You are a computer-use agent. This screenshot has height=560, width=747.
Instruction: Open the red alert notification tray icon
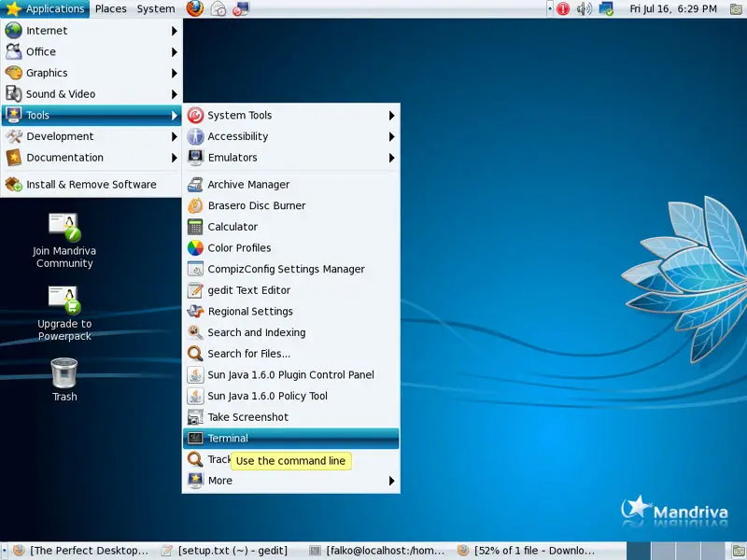tap(563, 8)
